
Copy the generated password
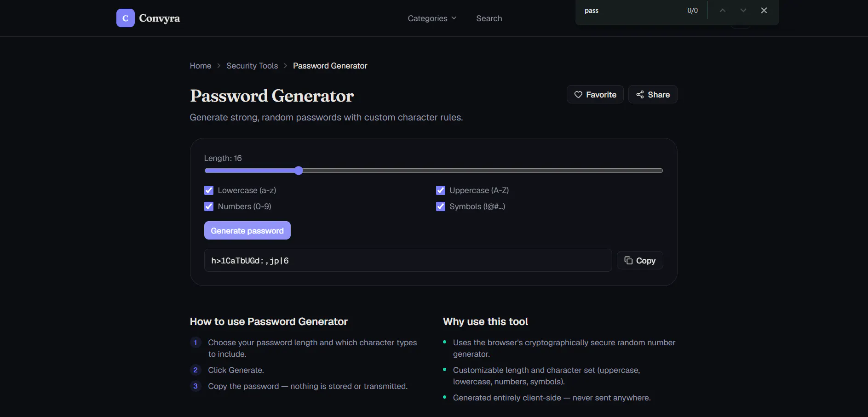pos(639,260)
